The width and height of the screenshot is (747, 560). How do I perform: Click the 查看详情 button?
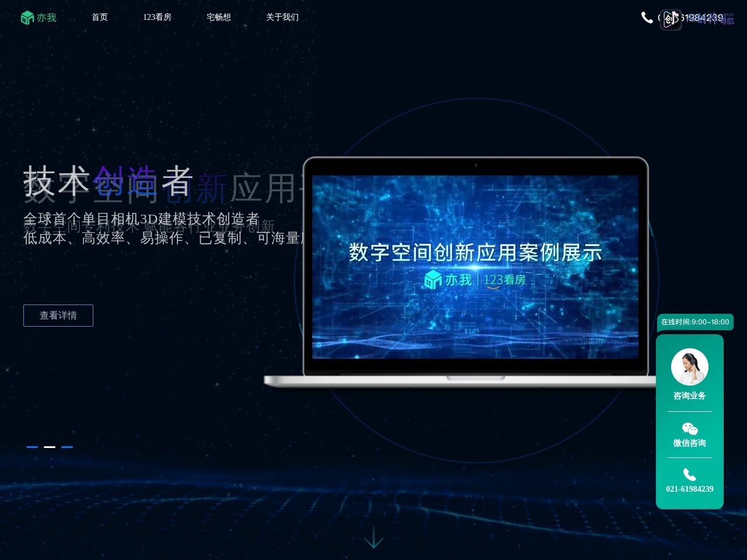click(58, 316)
